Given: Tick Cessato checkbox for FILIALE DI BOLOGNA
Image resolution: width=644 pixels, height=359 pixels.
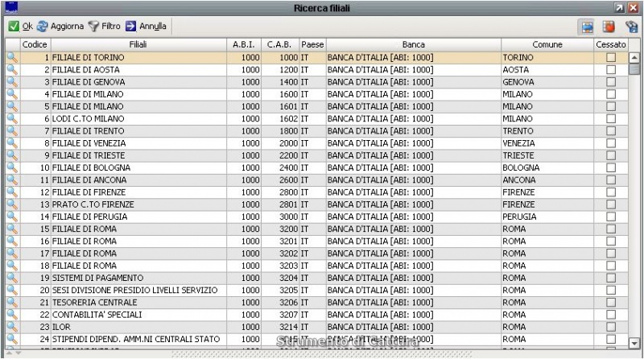Looking at the screenshot, I should [x=611, y=167].
